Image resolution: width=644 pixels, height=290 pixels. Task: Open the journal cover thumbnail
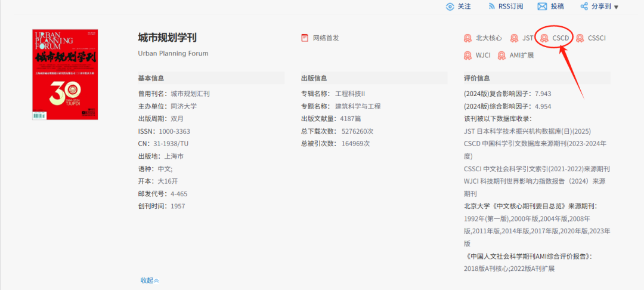65,75
